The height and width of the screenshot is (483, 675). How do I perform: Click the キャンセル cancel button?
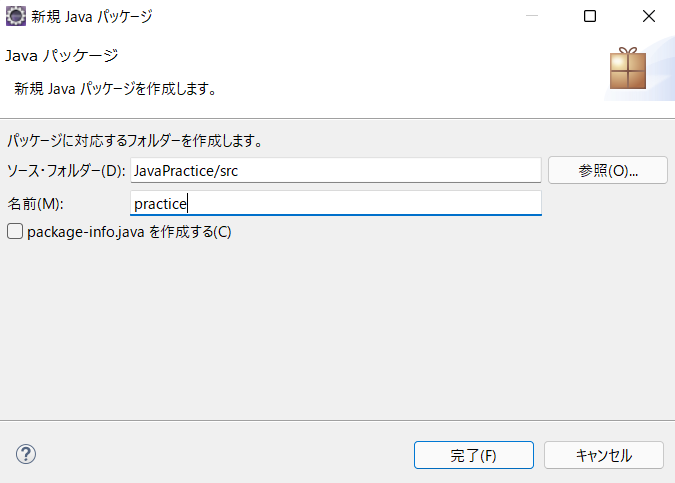(x=604, y=455)
